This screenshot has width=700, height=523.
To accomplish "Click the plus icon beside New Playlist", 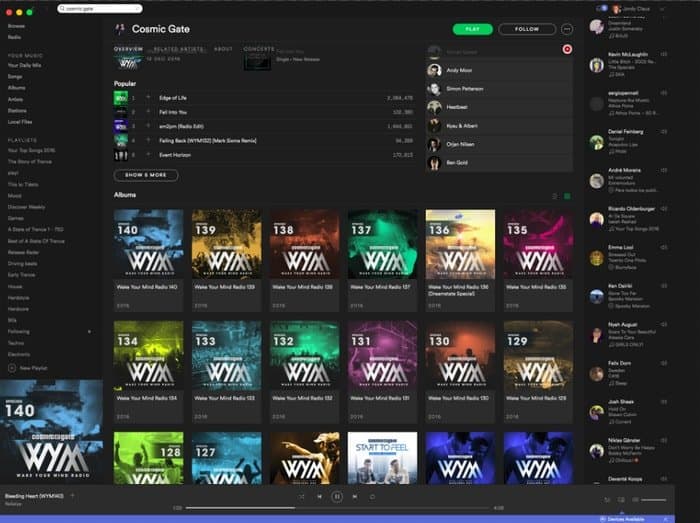I will pos(12,368).
